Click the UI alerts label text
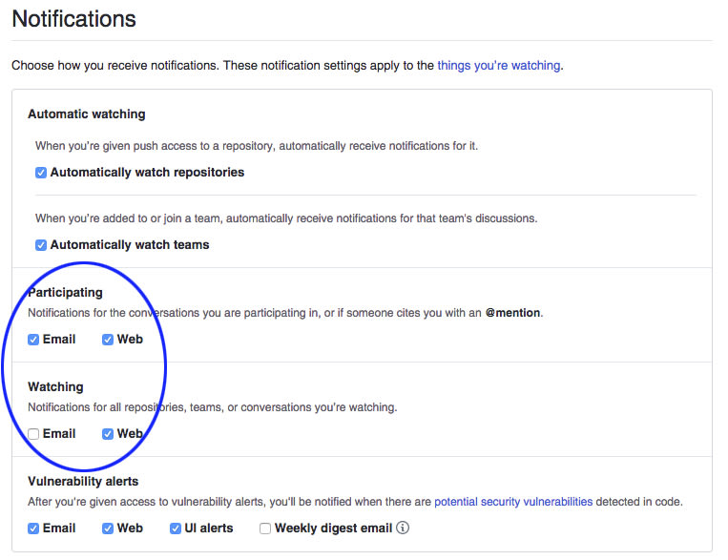728x560 pixels. (x=208, y=528)
